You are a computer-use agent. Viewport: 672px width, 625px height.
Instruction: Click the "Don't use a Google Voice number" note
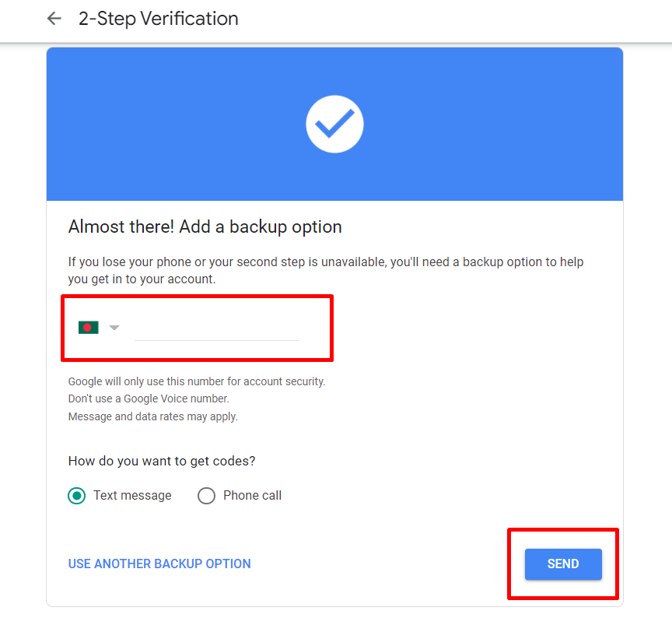[149, 399]
